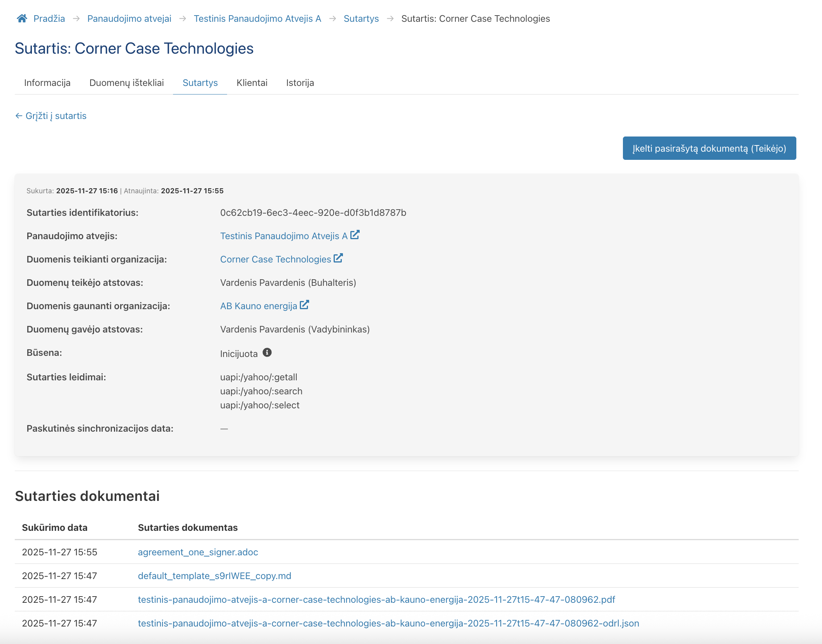
Task: Click Sutarties leidimai label
Action: click(66, 377)
